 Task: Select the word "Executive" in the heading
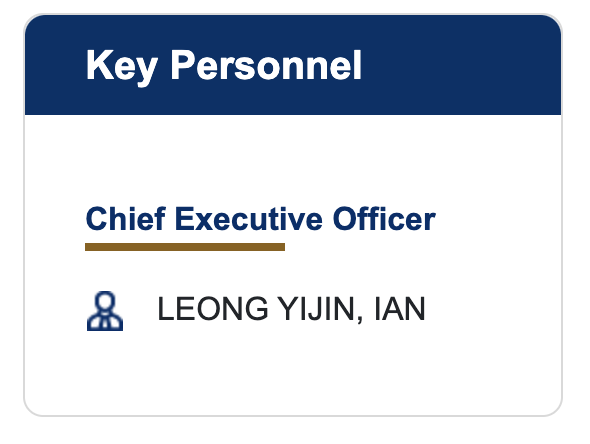pos(249,219)
